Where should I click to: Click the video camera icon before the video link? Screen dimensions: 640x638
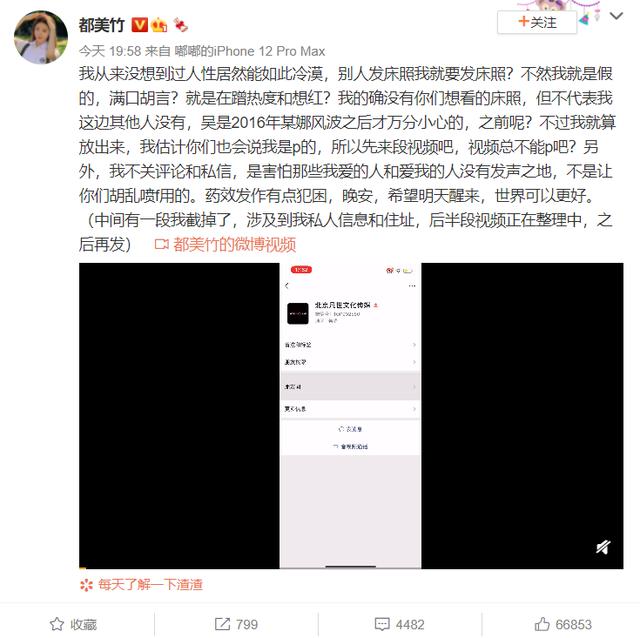coord(162,245)
